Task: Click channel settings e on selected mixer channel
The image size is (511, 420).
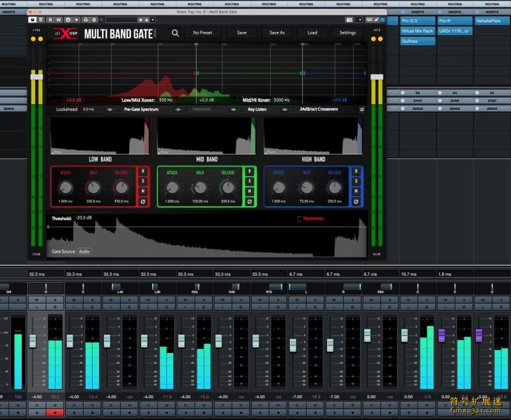Action: (x=55, y=307)
